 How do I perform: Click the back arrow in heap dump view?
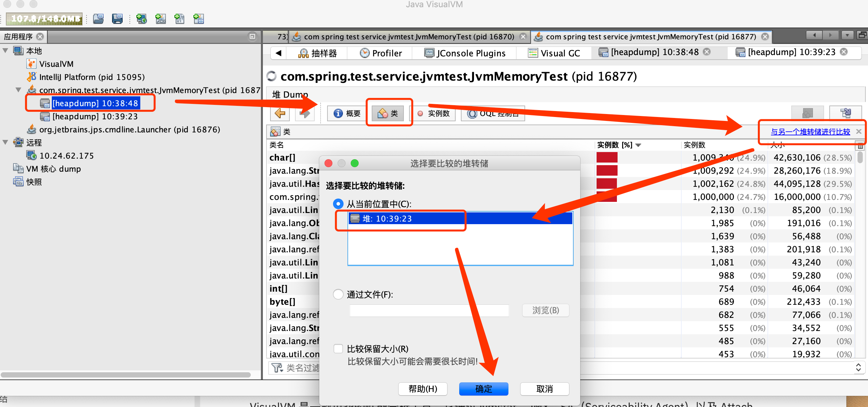(x=280, y=113)
